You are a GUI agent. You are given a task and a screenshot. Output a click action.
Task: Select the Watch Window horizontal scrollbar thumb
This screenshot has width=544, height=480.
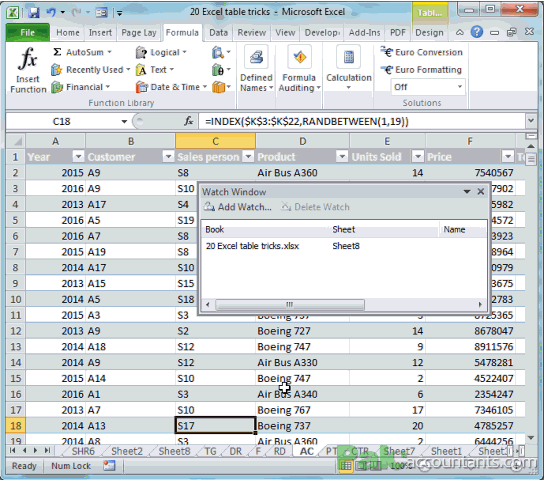pos(290,305)
